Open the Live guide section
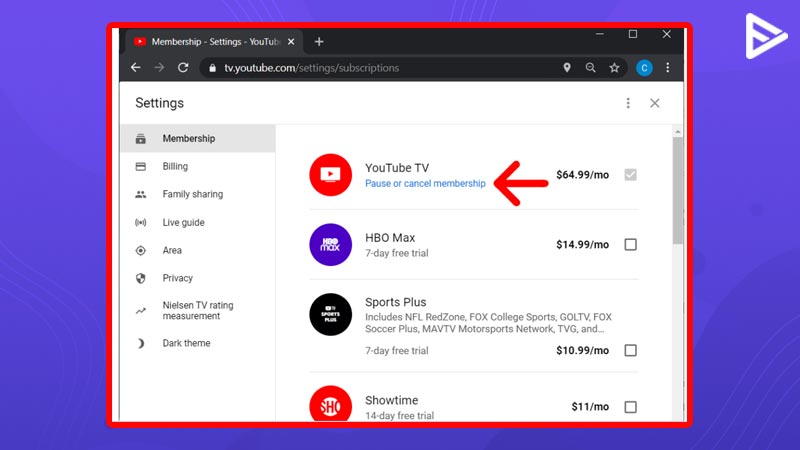 tap(198, 222)
